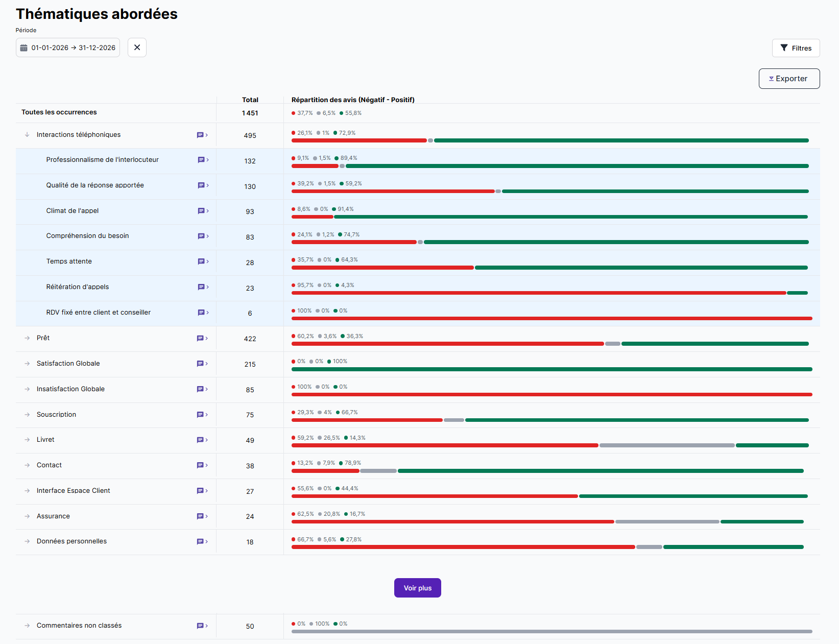This screenshot has width=839, height=644.
Task: Open comments icon for Prêt row
Action: pos(200,338)
